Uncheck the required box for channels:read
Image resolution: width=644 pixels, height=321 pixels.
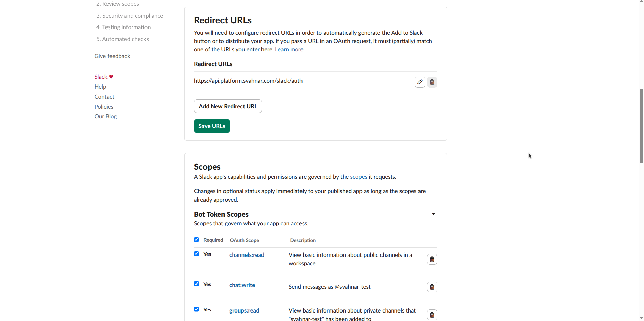196,254
